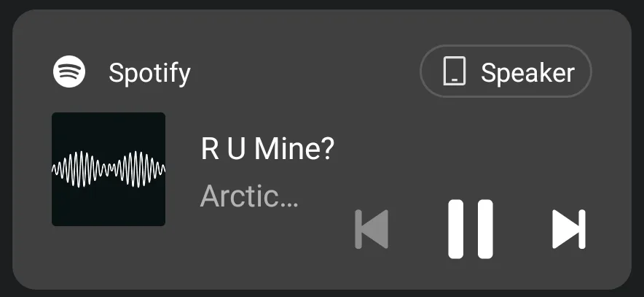Select the truncated Arctic… artist name
This screenshot has height=297, width=644.
pyautogui.click(x=249, y=196)
